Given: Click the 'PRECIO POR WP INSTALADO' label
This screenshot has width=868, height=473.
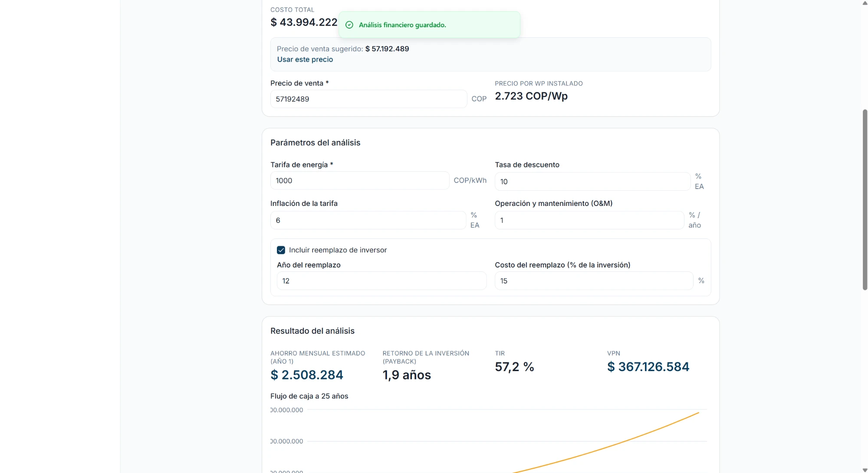Looking at the screenshot, I should (x=539, y=84).
